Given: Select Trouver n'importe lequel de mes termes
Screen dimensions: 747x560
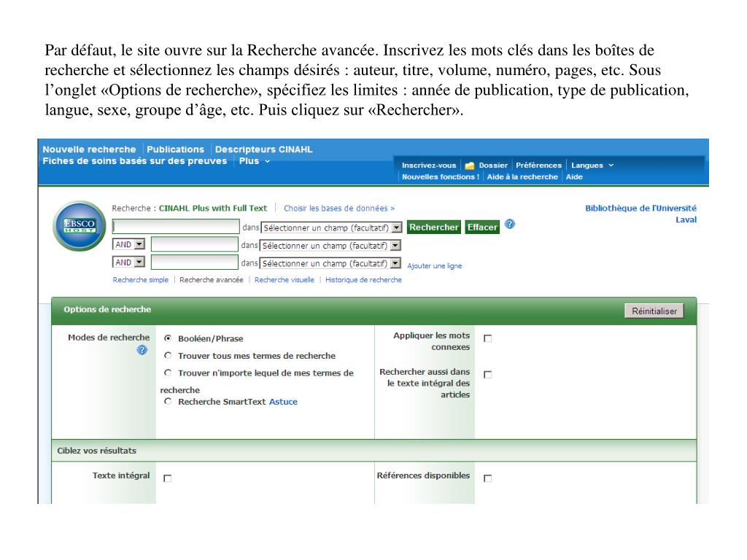Looking at the screenshot, I should (168, 373).
